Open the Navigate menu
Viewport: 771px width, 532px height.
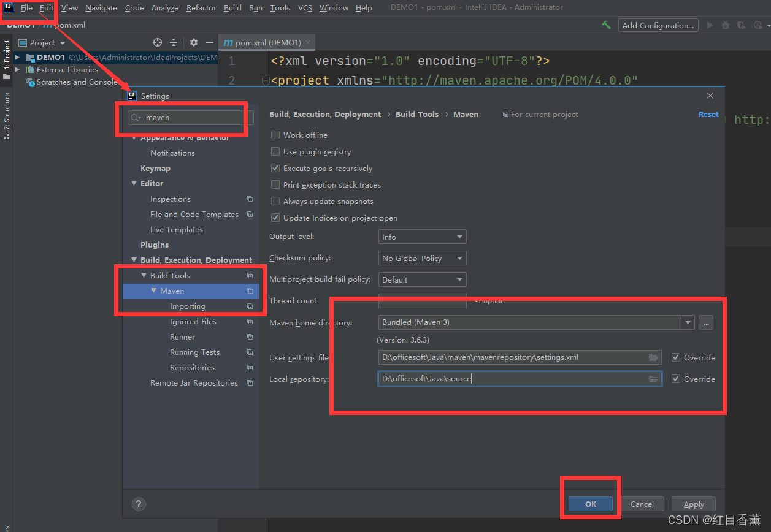pos(101,7)
